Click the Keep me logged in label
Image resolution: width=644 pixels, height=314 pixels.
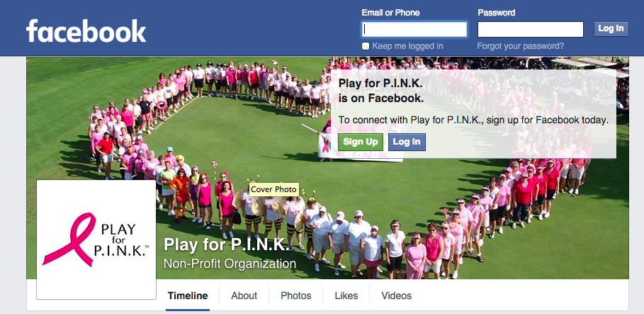[x=407, y=46]
